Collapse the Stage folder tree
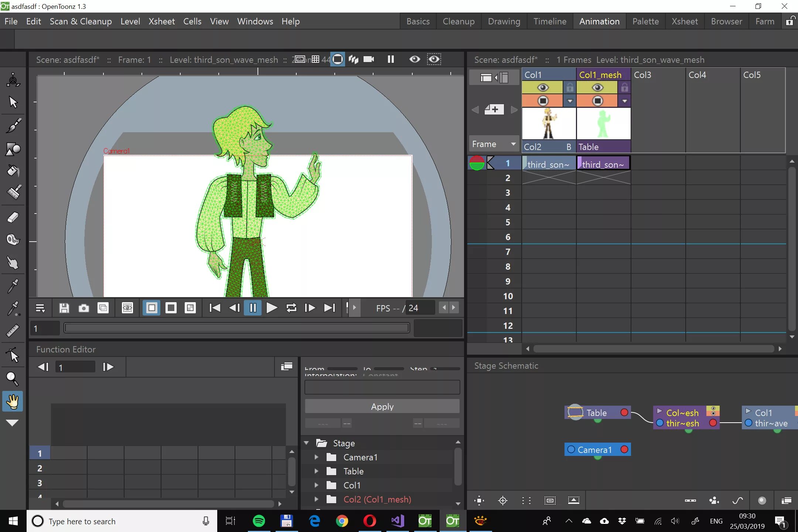The height and width of the screenshot is (532, 798). click(306, 443)
